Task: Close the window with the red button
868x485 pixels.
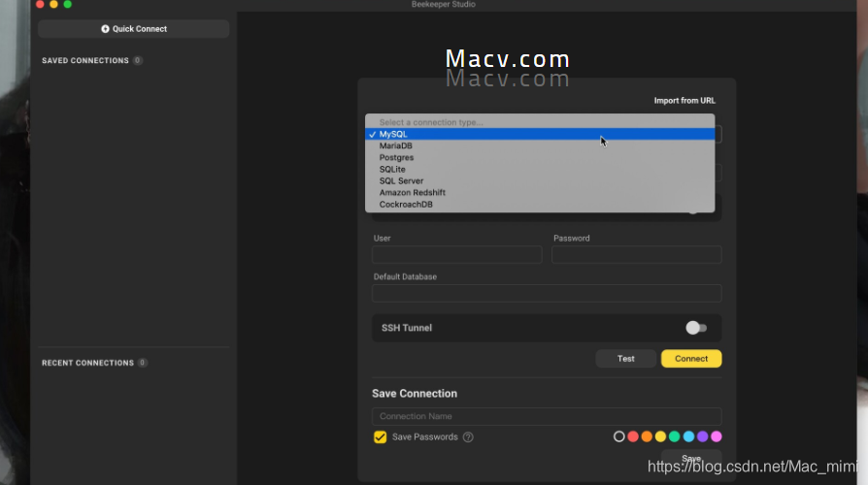Action: (x=40, y=4)
